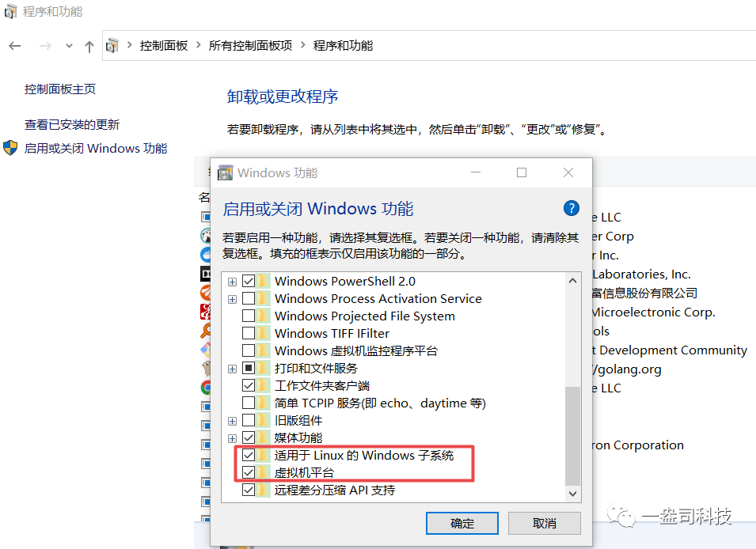Image resolution: width=756 pixels, height=549 pixels.
Task: Click 启用或关闭 Windows 功能 link
Action: point(96,148)
